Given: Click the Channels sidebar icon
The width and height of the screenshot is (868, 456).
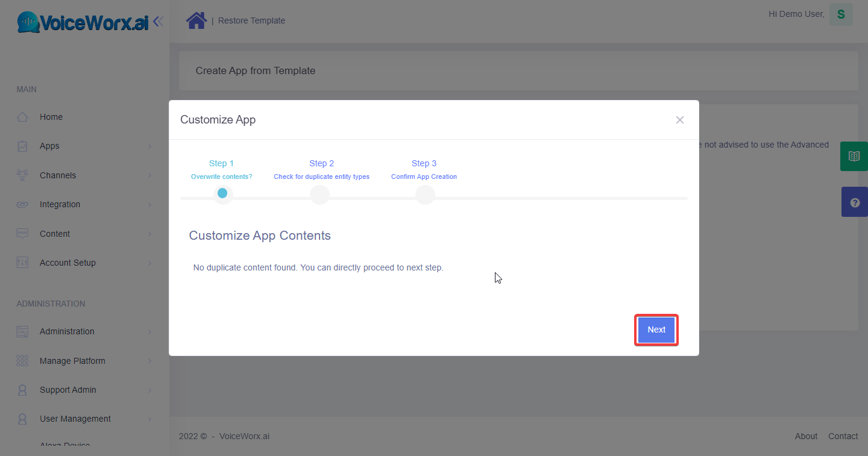Looking at the screenshot, I should 22,175.
